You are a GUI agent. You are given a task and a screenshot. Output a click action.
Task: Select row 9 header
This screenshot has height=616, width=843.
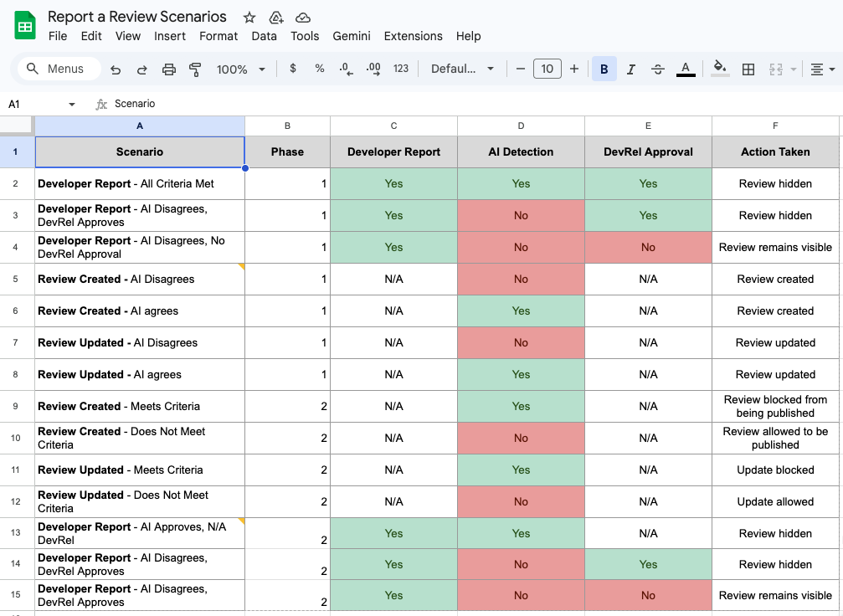15,407
